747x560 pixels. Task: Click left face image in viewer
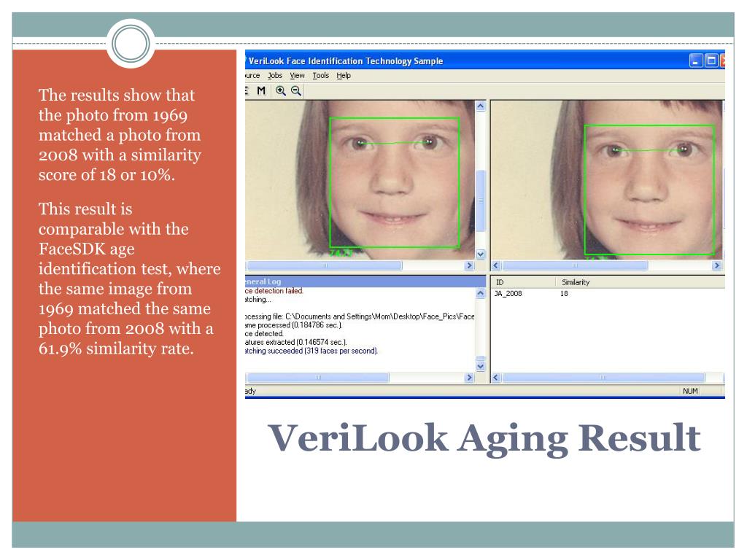(360, 180)
